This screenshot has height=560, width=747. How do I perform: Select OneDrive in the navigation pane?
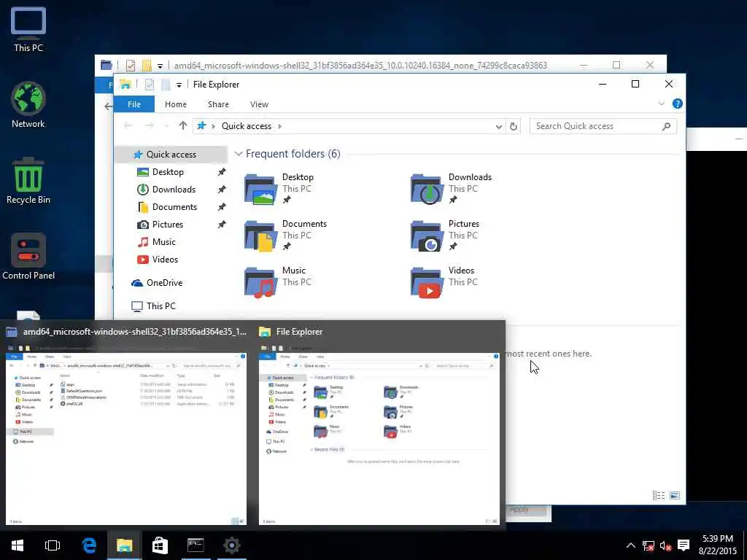pos(164,283)
